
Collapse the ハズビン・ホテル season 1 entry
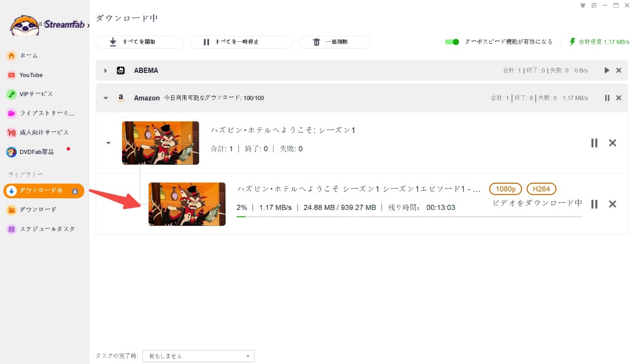pos(109,143)
